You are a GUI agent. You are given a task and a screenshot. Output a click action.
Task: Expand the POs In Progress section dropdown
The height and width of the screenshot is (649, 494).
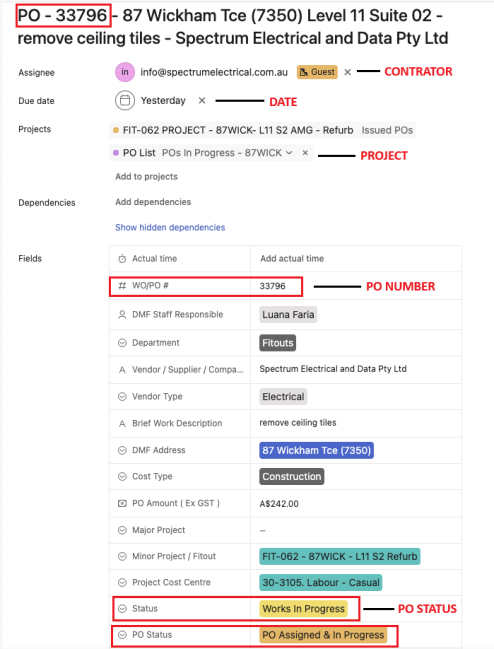point(289,153)
